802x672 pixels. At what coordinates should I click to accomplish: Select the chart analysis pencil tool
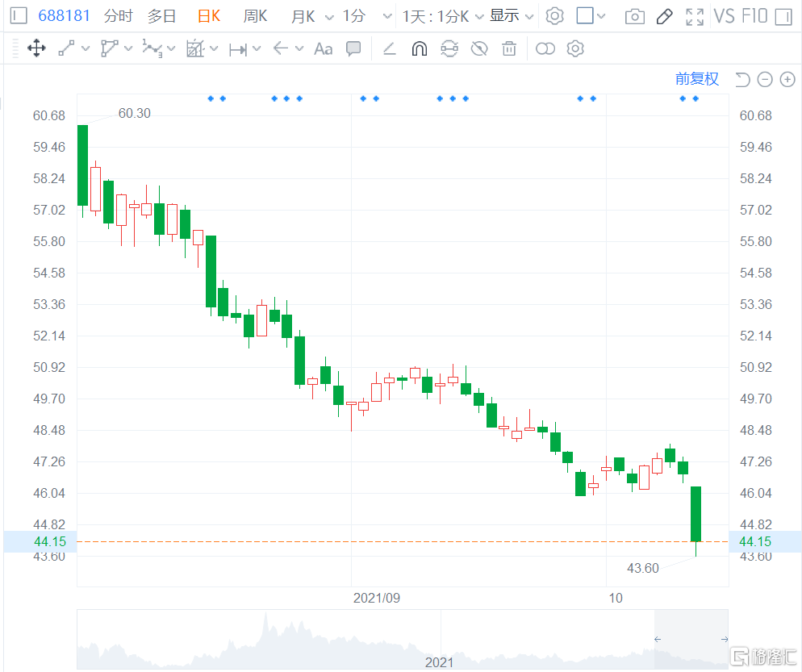pyautogui.click(x=195, y=48)
